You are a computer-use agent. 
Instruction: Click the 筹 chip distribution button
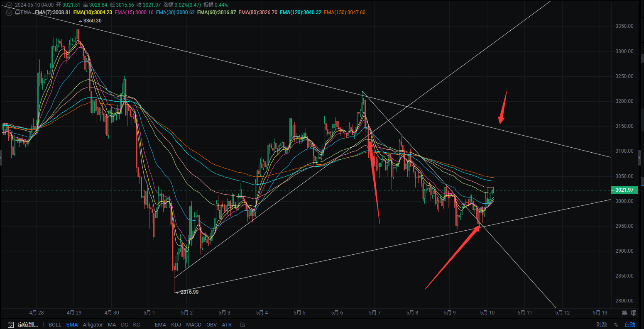(x=625, y=313)
